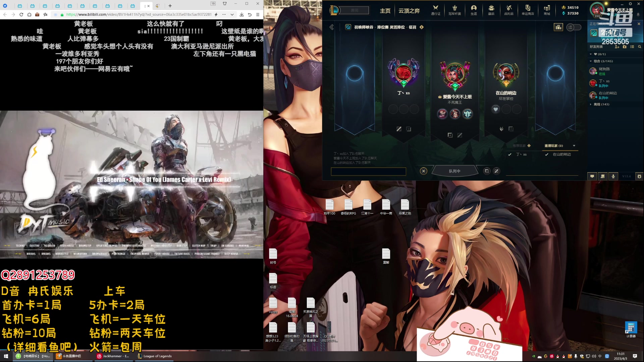Click the add friend icon in the friends list

[x=617, y=47]
